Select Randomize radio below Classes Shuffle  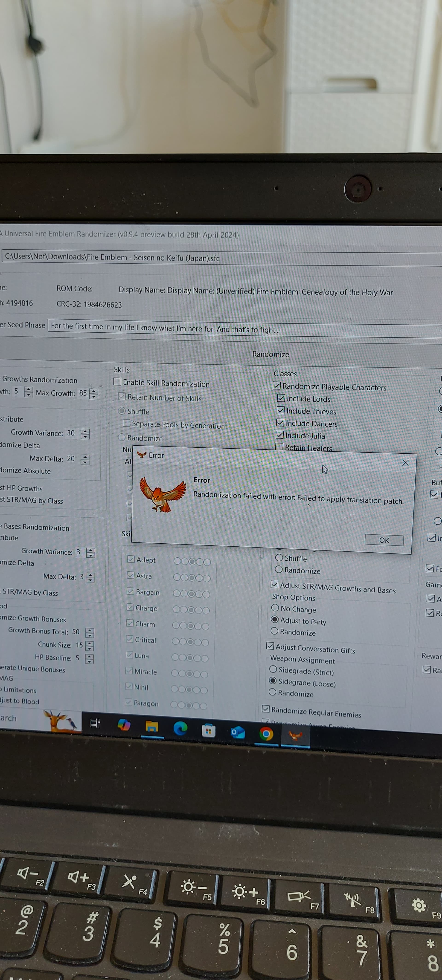click(x=279, y=570)
